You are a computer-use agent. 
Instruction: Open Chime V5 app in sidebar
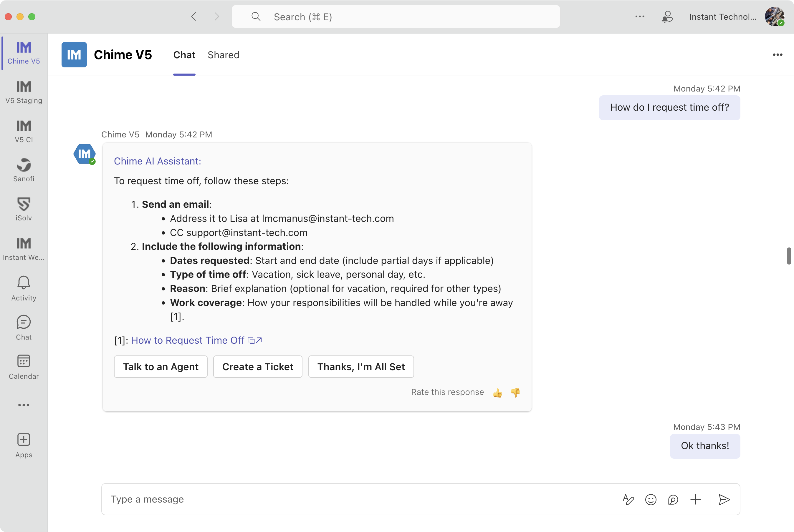pos(24,53)
